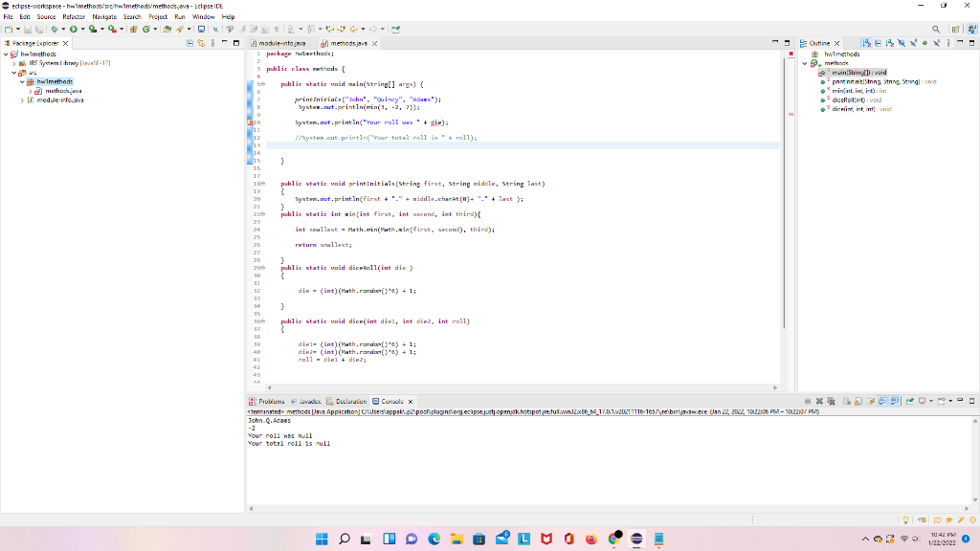This screenshot has width=980, height=551.
Task: Click error marker on line 10 gutter
Action: point(251,122)
